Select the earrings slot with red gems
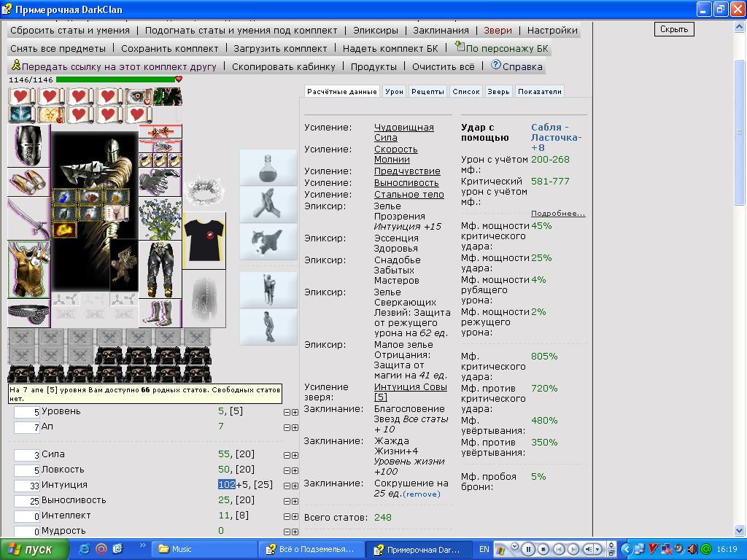 (x=160, y=132)
